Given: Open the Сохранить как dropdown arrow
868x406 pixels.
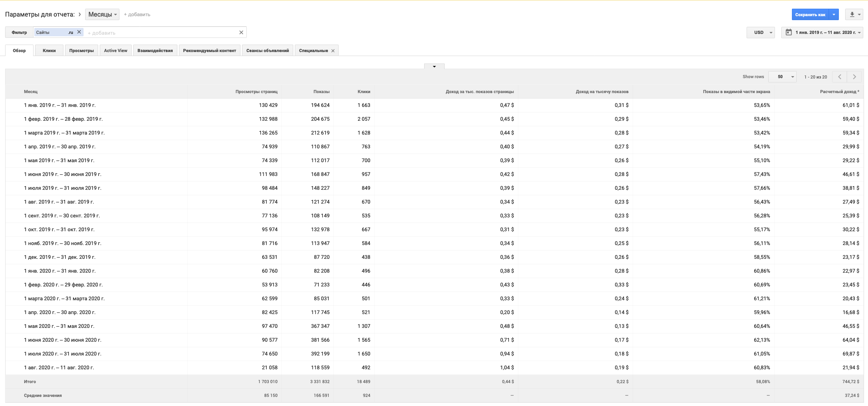Looking at the screenshot, I should pyautogui.click(x=834, y=15).
